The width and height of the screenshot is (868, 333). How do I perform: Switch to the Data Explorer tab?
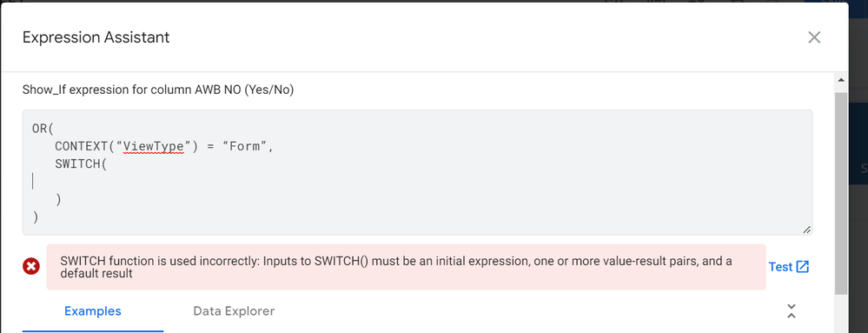point(234,311)
